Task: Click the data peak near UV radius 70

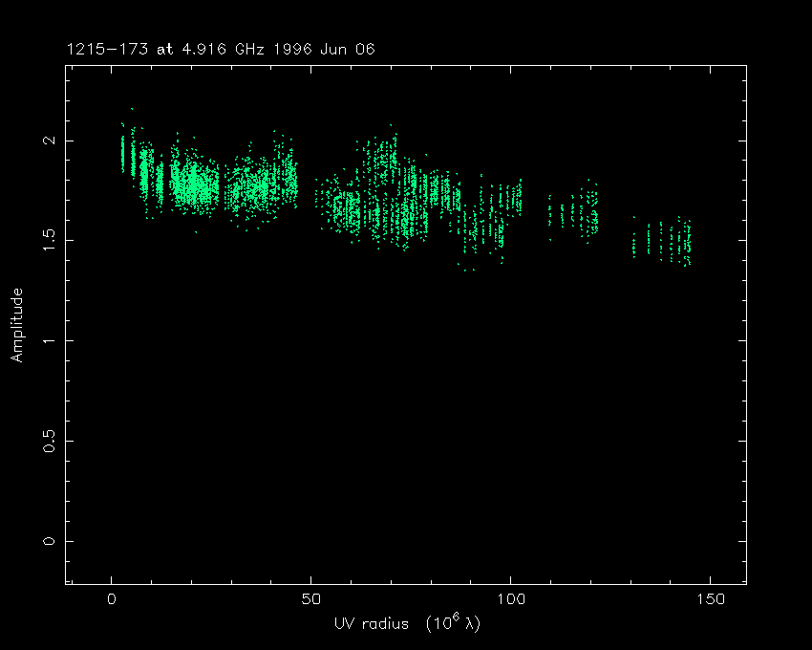Action: pyautogui.click(x=390, y=126)
